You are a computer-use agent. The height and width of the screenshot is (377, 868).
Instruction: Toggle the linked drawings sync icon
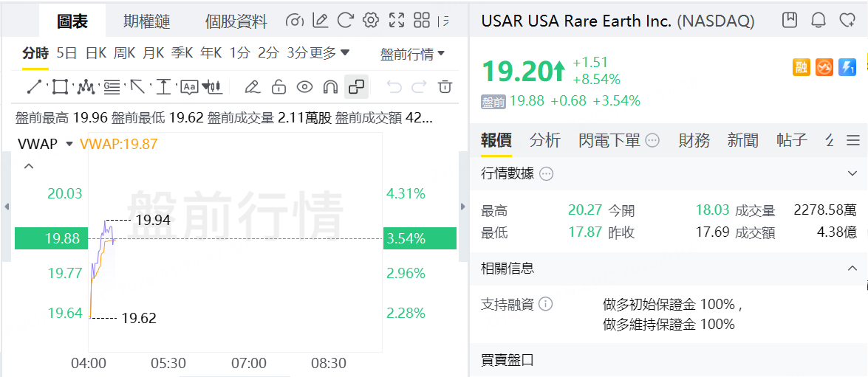pos(357,87)
